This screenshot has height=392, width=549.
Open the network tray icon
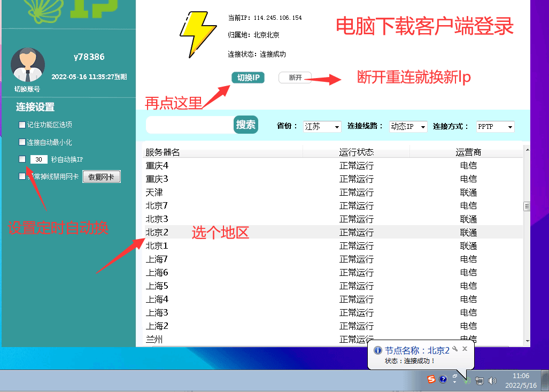coord(480,381)
